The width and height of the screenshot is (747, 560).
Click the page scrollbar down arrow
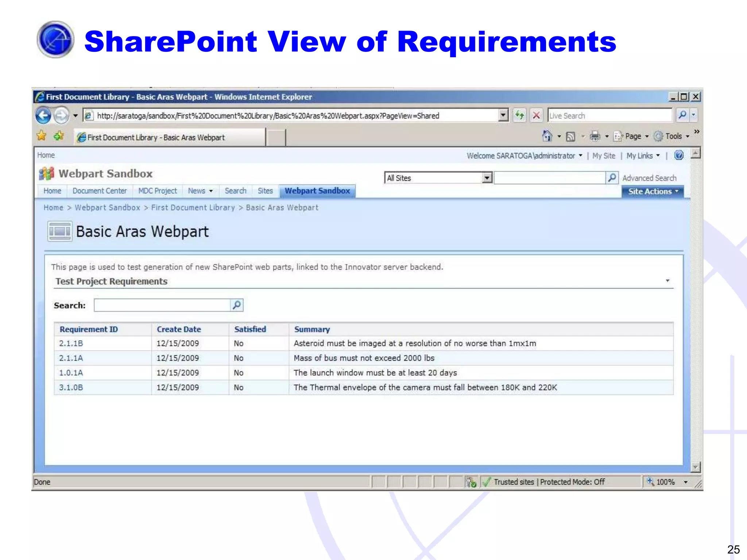coord(696,467)
